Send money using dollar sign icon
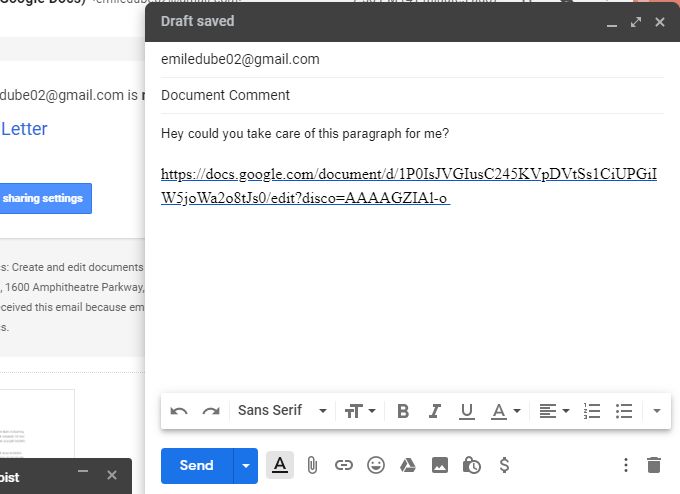 pyautogui.click(x=504, y=465)
